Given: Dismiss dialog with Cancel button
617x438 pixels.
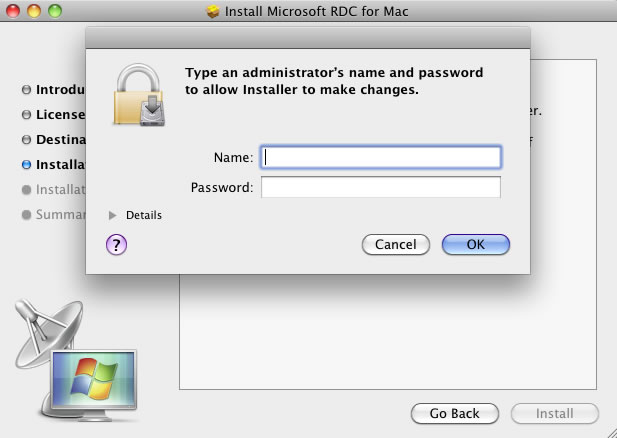Looking at the screenshot, I should pyautogui.click(x=395, y=244).
